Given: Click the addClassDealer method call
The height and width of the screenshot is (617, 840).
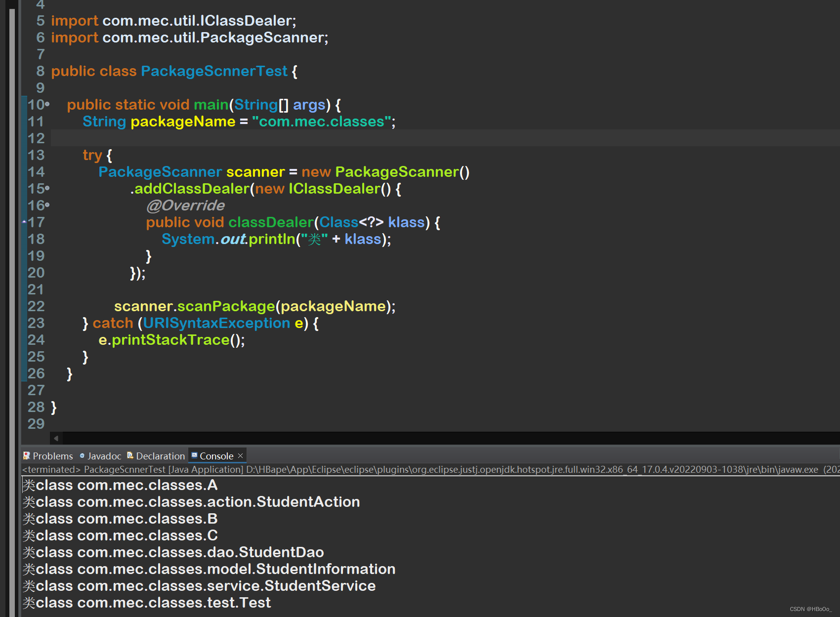Looking at the screenshot, I should [x=192, y=189].
